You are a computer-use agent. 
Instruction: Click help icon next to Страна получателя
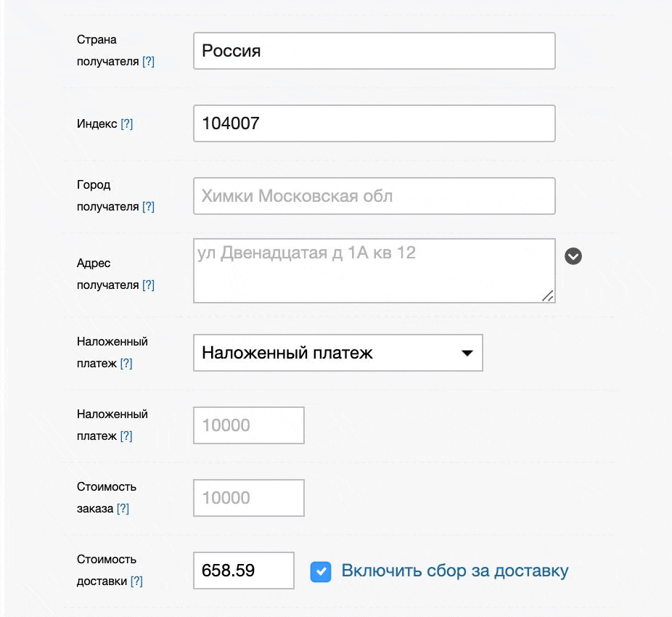148,62
